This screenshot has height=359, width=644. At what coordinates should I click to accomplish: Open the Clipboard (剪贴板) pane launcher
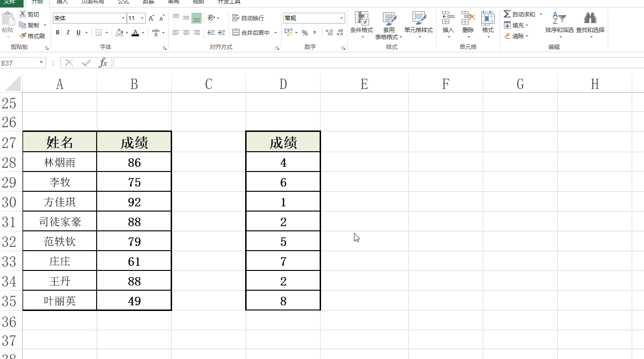(47, 48)
